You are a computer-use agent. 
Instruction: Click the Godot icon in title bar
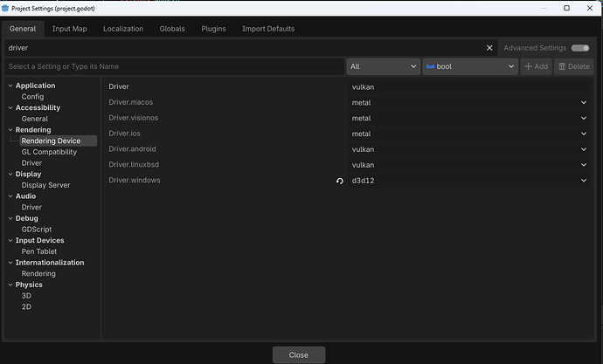(x=6, y=8)
